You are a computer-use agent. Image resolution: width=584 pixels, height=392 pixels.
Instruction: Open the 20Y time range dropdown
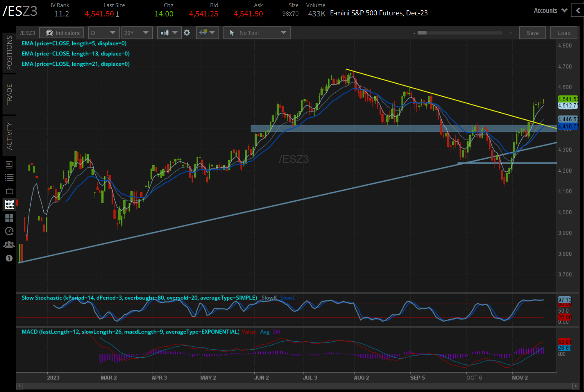(x=137, y=33)
